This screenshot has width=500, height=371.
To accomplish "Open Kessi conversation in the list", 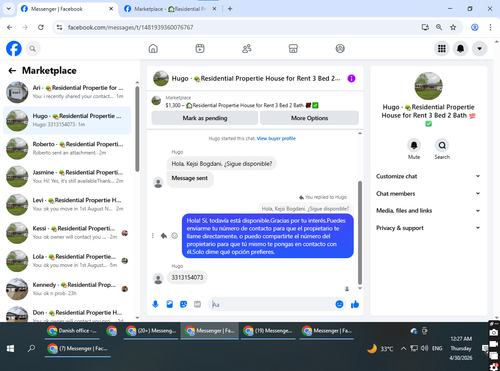I will coord(67,233).
